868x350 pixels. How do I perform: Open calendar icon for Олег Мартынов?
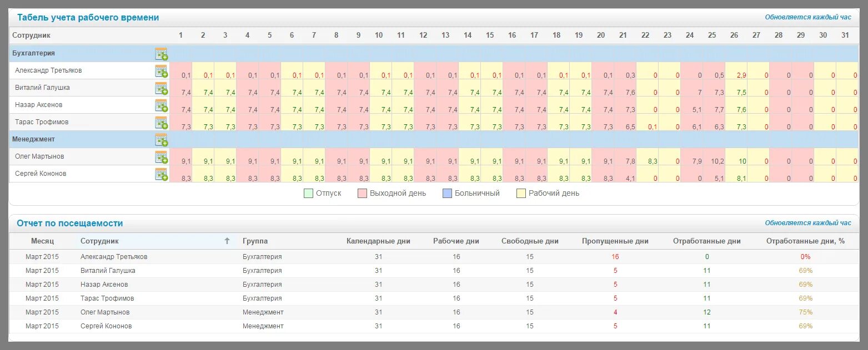click(x=161, y=157)
